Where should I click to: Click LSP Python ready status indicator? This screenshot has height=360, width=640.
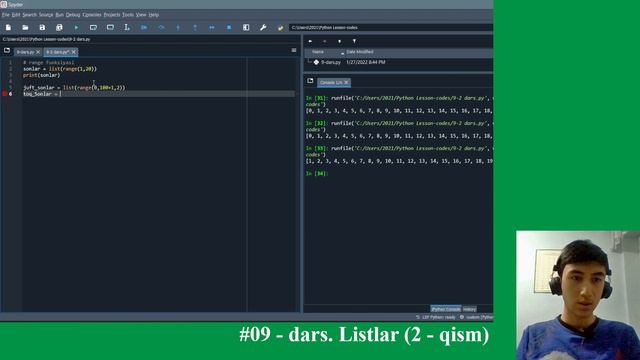[x=436, y=317]
